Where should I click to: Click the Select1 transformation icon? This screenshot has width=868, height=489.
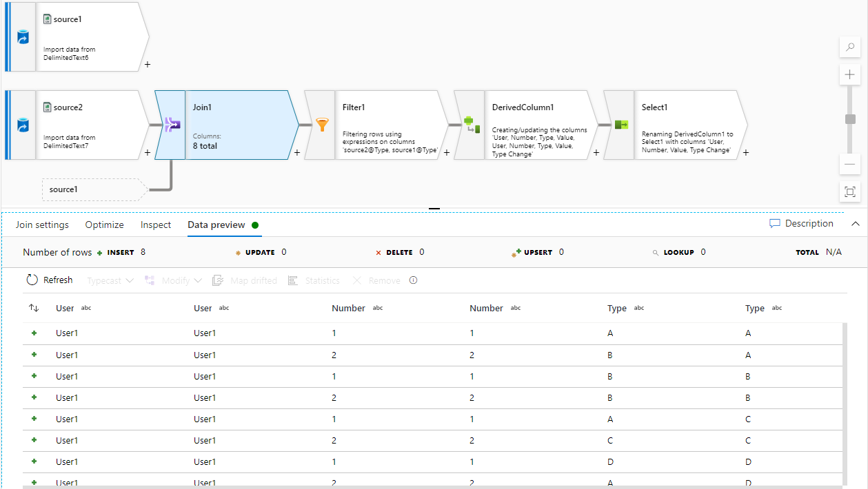(x=621, y=125)
